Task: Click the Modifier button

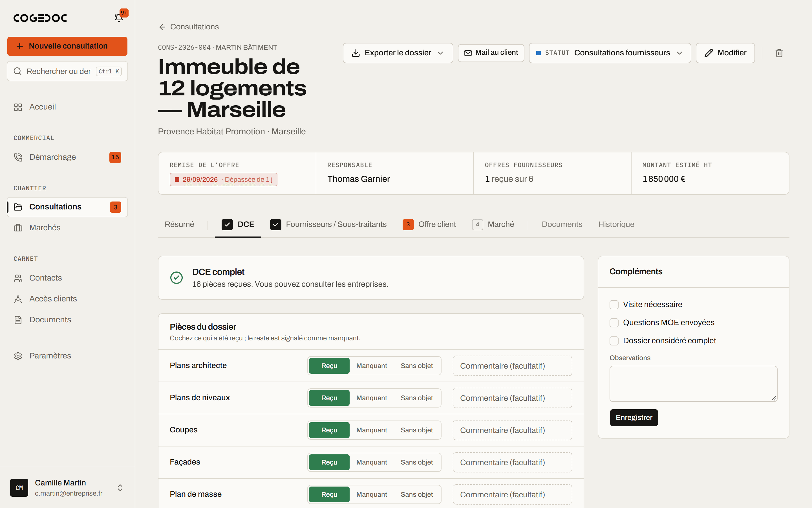Action: tap(725, 53)
